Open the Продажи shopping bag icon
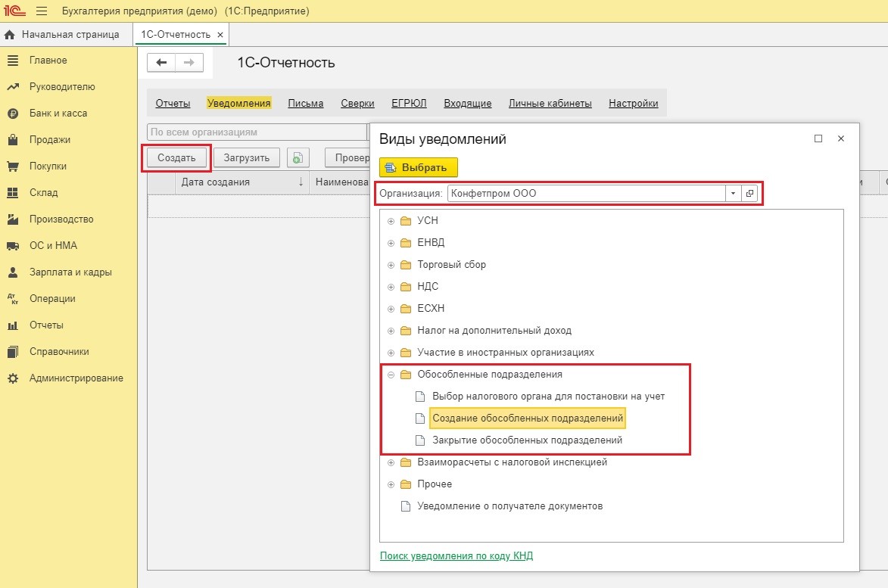 [12, 140]
